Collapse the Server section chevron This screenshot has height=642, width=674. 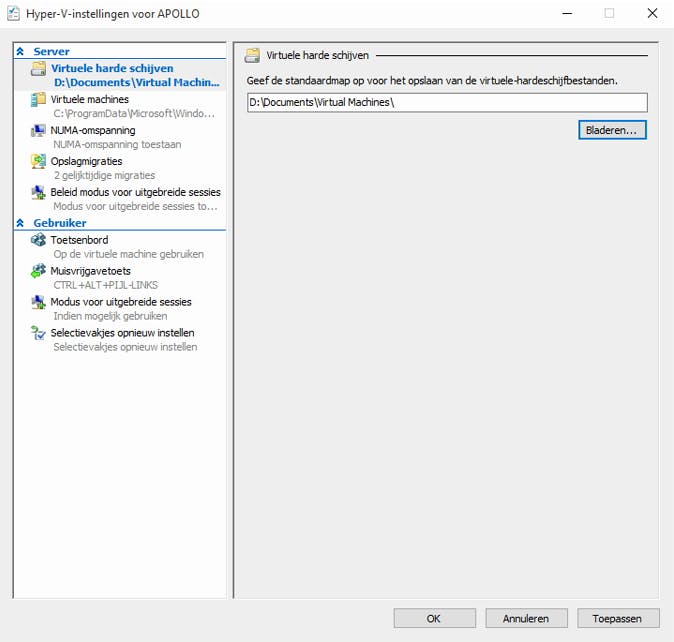[x=20, y=52]
